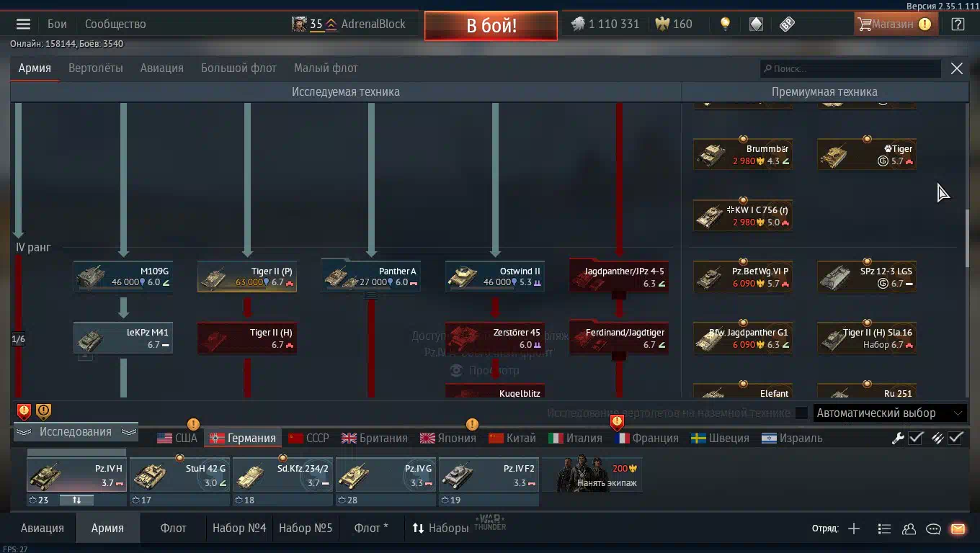Select the Армия research tab
The image size is (980, 553).
tap(35, 68)
